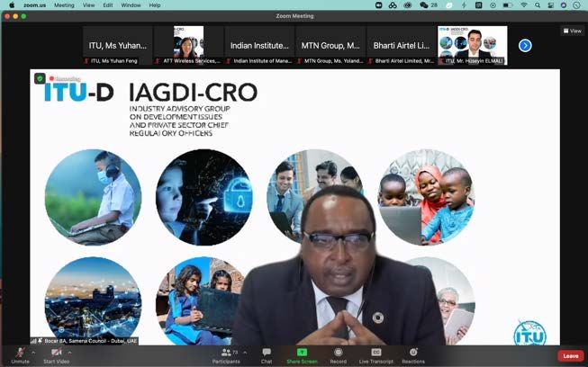Open the Window menu
This screenshot has height=367, width=588.
click(131, 5)
